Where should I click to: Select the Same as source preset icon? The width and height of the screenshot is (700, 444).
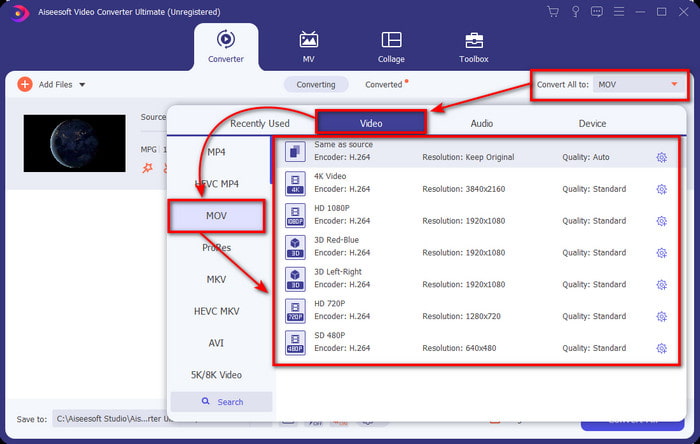coord(295,151)
